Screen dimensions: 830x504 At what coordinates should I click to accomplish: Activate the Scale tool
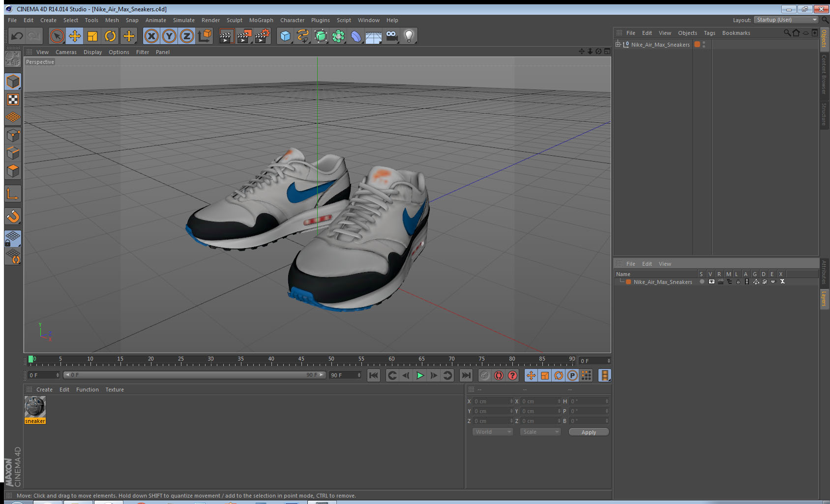92,36
